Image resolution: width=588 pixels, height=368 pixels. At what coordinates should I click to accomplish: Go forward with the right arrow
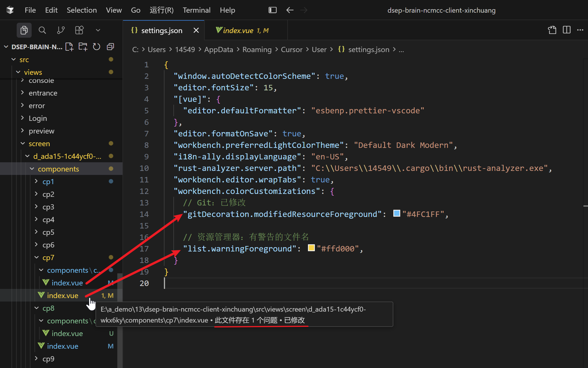click(304, 10)
